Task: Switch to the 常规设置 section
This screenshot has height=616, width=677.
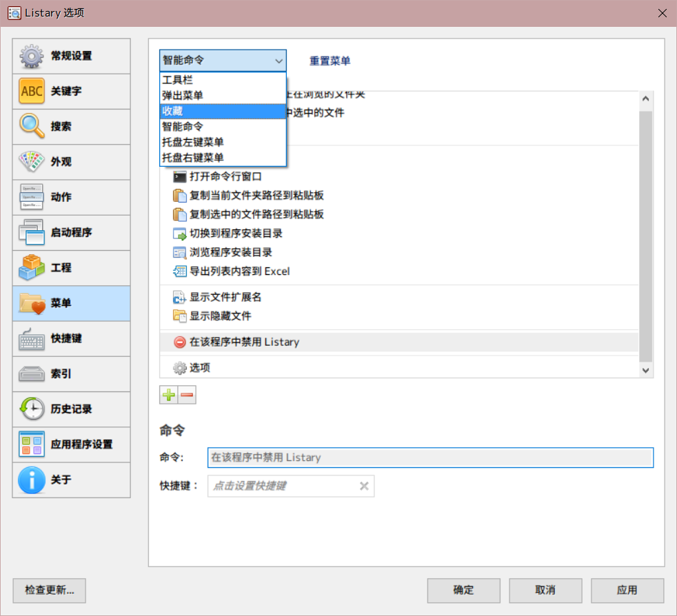Action: pyautogui.click(x=71, y=56)
